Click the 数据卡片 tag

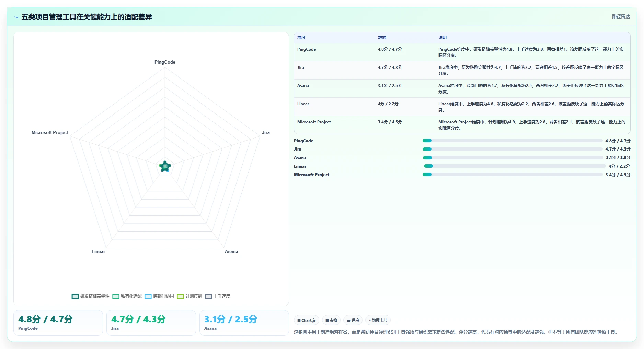(378, 320)
